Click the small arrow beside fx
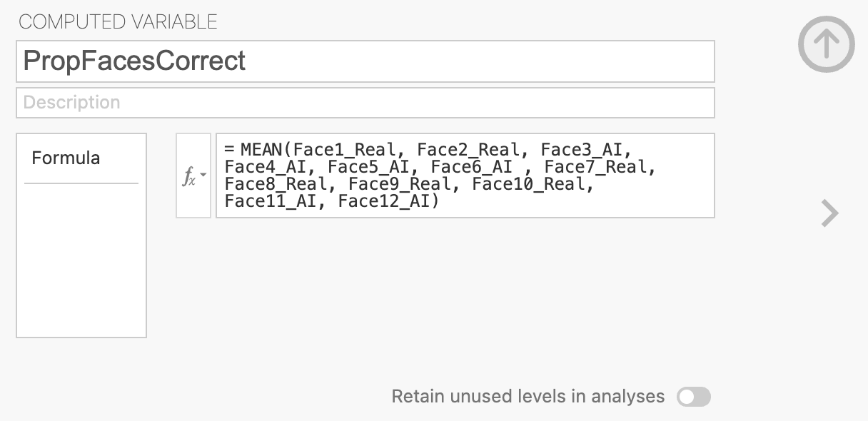Image resolution: width=868 pixels, height=421 pixels. 203,175
